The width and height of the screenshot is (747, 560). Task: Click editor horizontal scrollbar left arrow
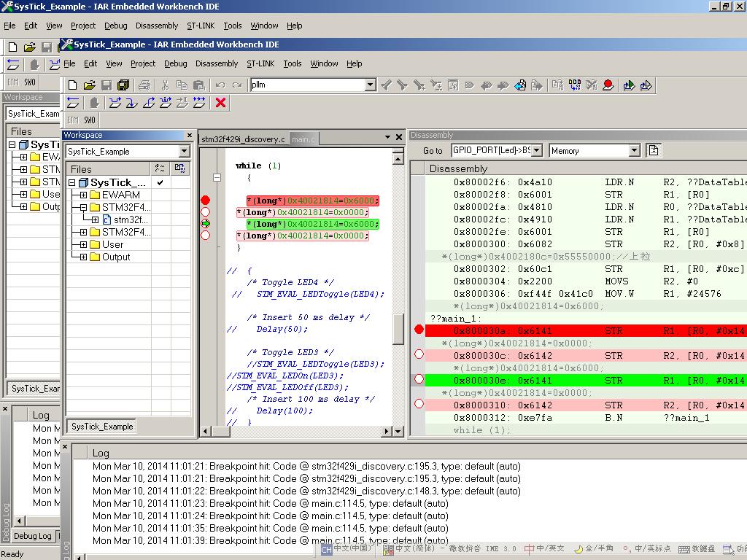(x=205, y=431)
